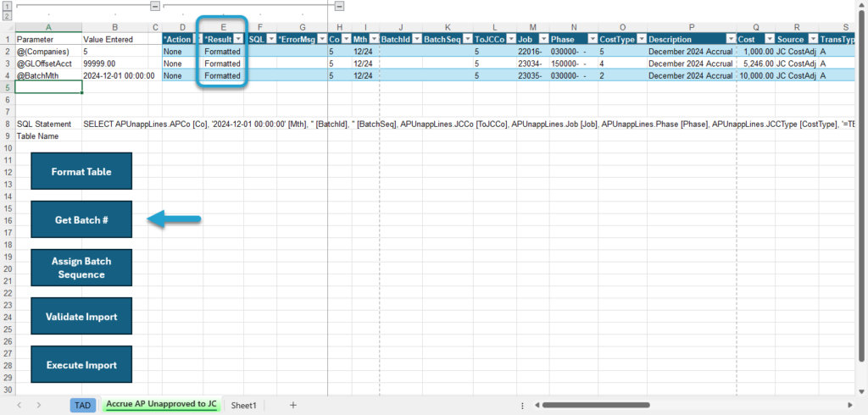This screenshot has width=868, height=415.
Task: Open the ToJCCo column filter dropdown
Action: (x=510, y=39)
